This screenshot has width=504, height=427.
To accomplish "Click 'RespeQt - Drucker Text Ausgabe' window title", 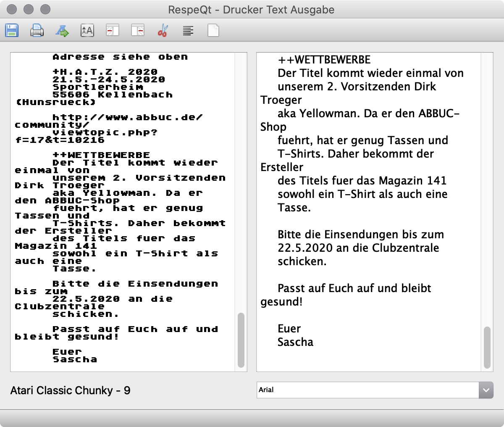I will (x=251, y=9).
